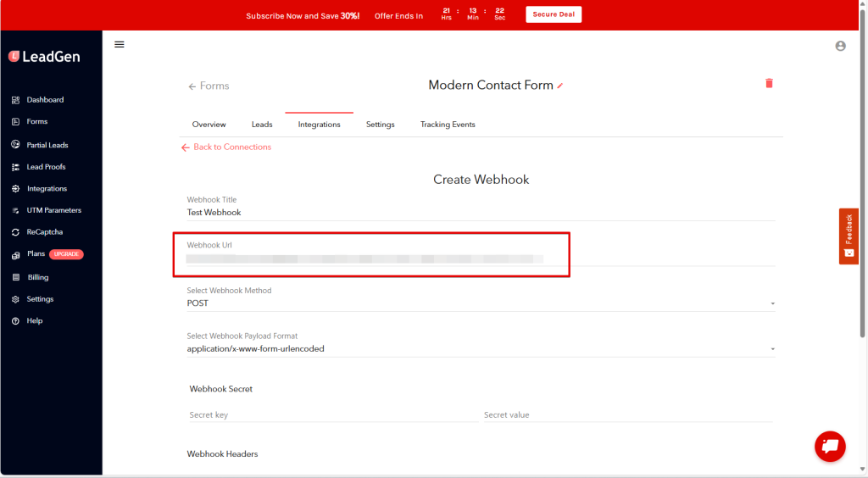This screenshot has height=478, width=868.
Task: Open ReCaptcha settings in sidebar
Action: pyautogui.click(x=44, y=232)
